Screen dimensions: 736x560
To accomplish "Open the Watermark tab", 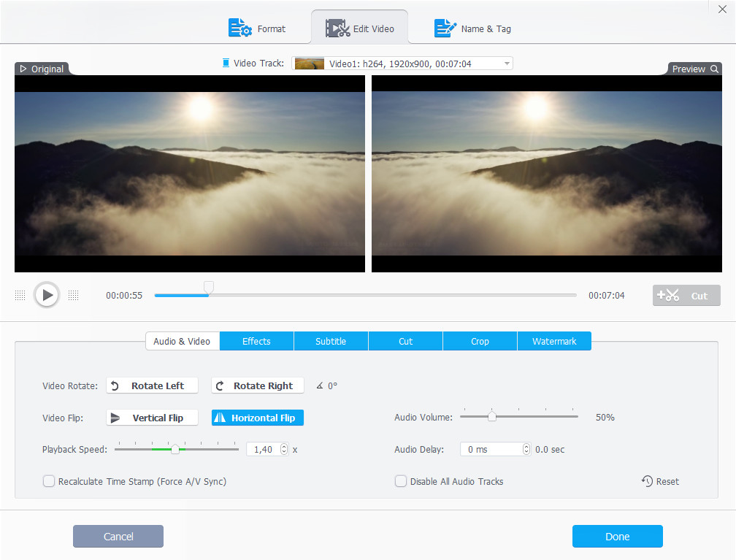I will 554,341.
